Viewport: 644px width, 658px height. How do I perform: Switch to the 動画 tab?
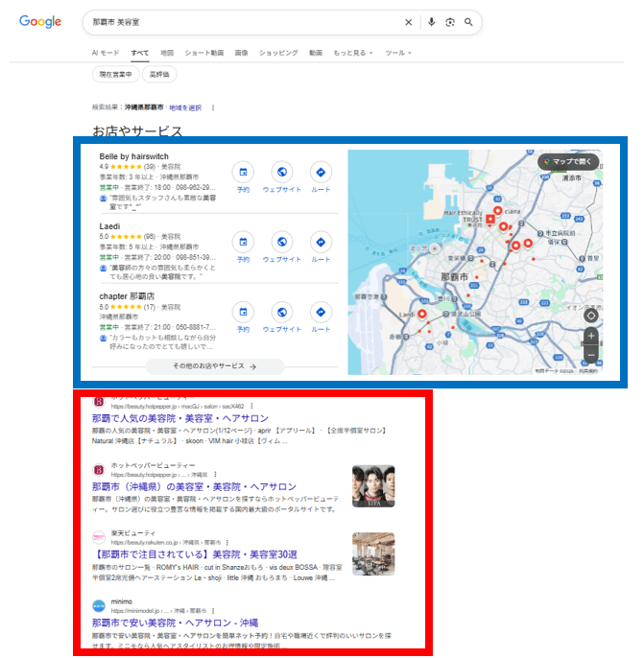point(316,53)
